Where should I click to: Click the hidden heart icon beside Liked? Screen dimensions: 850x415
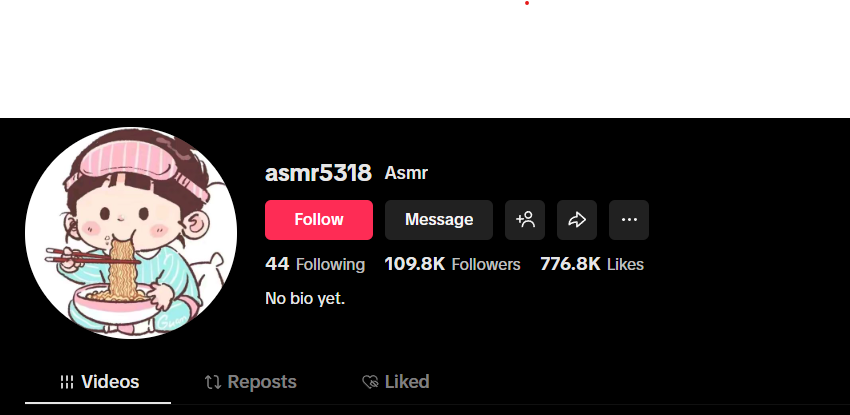369,382
